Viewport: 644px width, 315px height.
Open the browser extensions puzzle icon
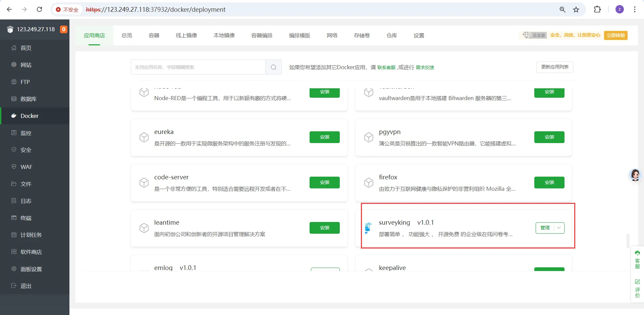coord(597,9)
